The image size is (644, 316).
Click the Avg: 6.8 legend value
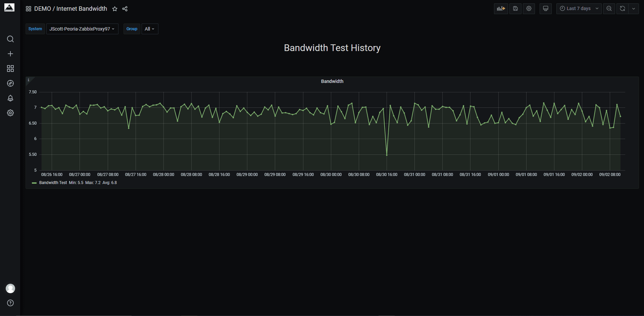110,183
